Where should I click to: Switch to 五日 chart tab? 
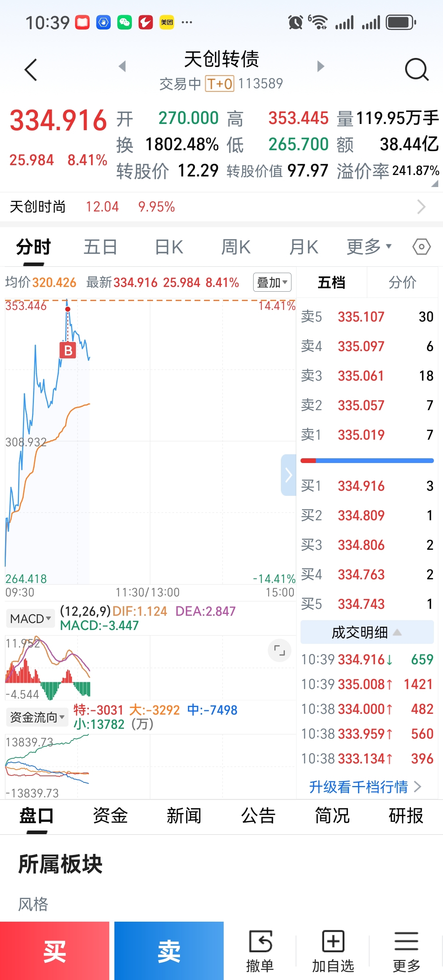click(101, 247)
